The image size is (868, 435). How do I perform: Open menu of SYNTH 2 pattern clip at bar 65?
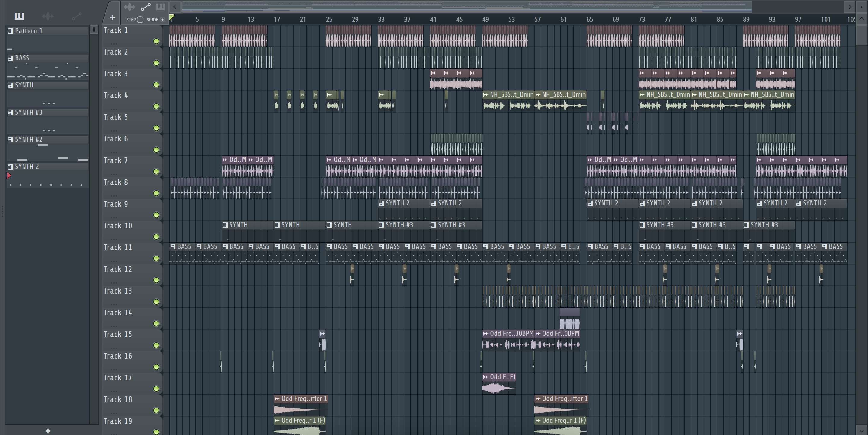click(x=590, y=203)
